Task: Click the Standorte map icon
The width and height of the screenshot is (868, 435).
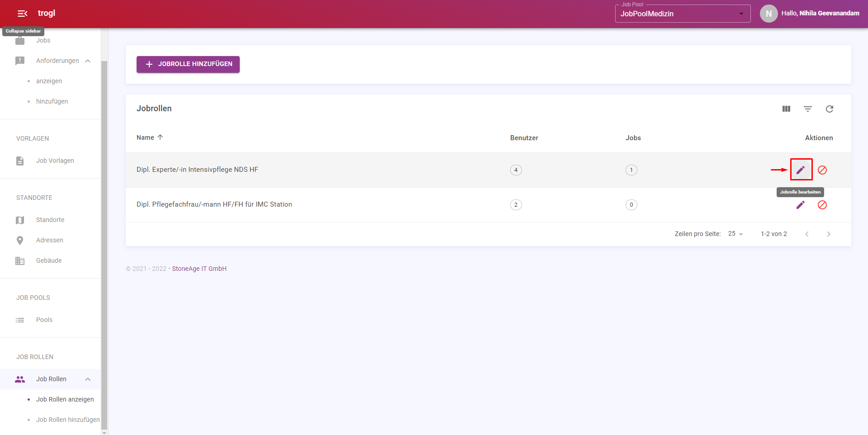Action: pos(20,220)
